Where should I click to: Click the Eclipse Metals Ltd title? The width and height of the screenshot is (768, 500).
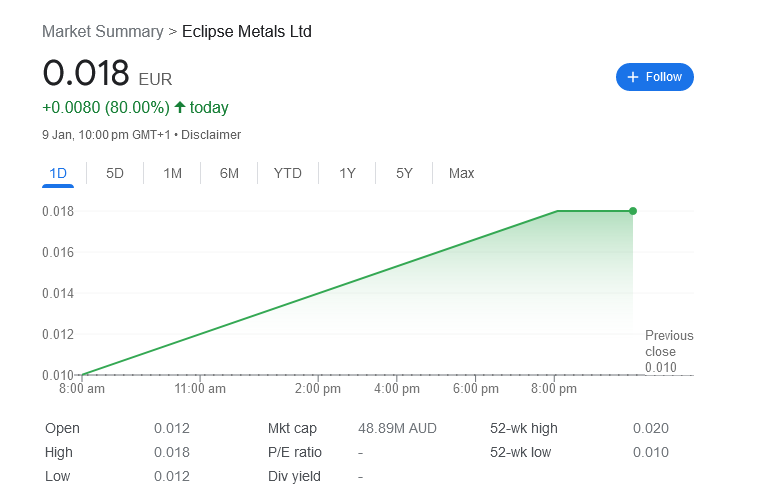247,31
